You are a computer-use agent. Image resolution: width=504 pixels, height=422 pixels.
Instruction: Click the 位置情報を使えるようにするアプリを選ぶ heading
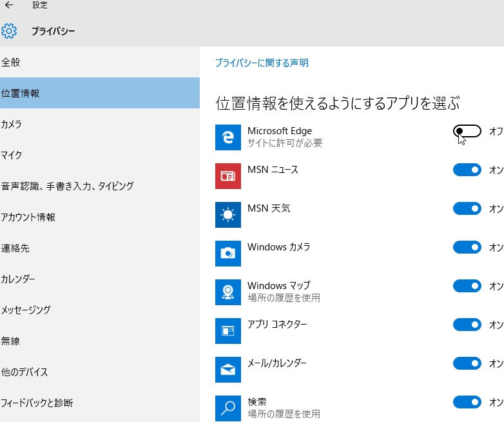338,103
